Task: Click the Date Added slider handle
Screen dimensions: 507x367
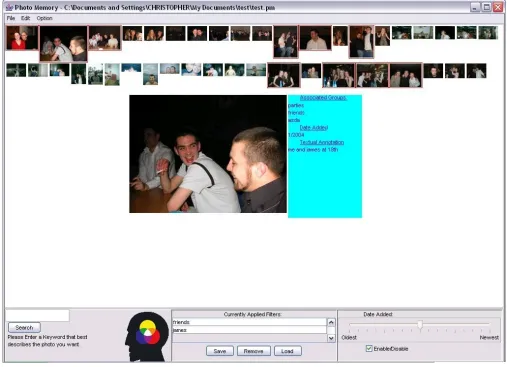Action: click(x=420, y=324)
